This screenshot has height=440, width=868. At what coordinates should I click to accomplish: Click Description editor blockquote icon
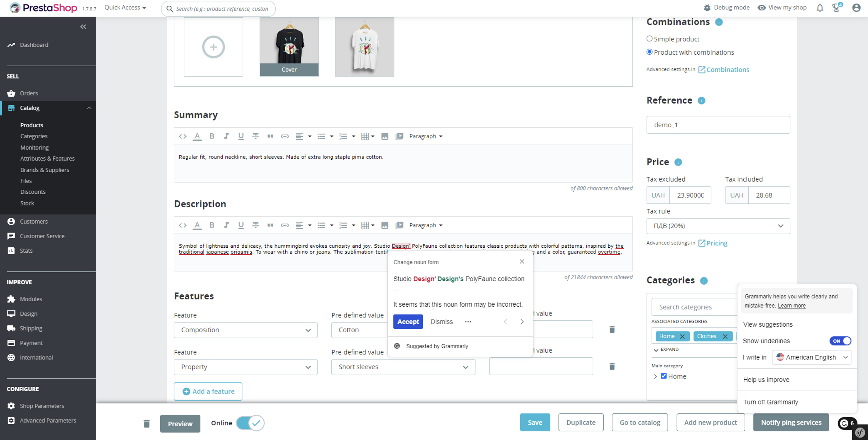click(x=270, y=225)
